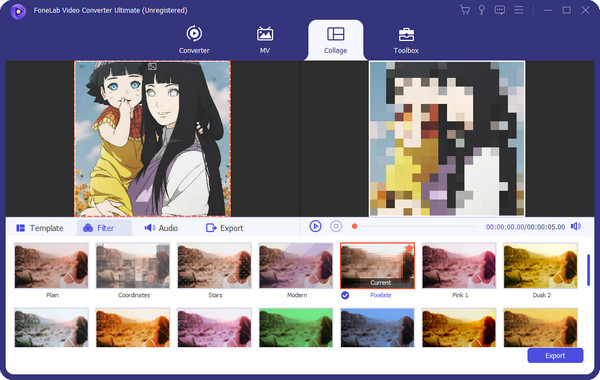Click image icon atop left collage cell
The image size is (600, 380).
pyautogui.click(x=152, y=67)
